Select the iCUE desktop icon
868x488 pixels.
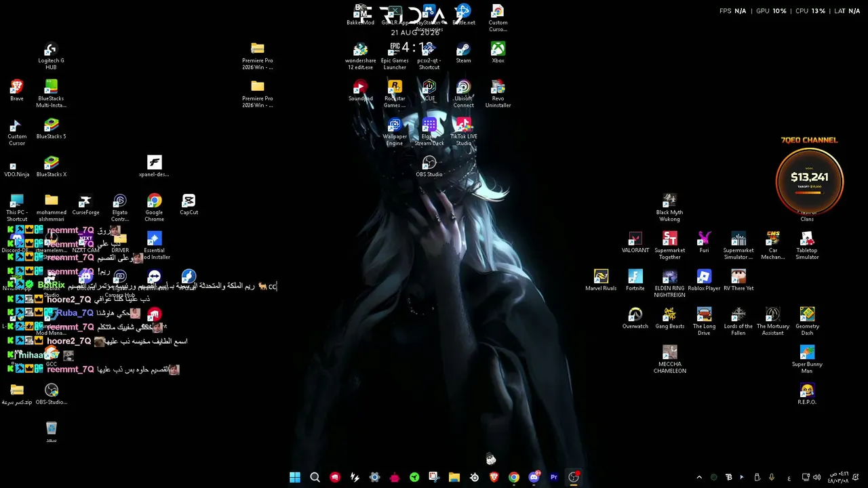click(429, 91)
